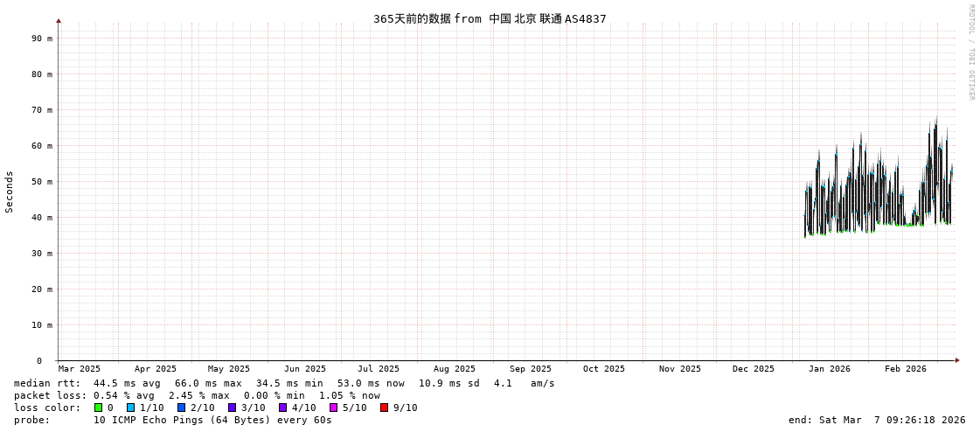Click the red 9/10 loss swatch

(384, 408)
